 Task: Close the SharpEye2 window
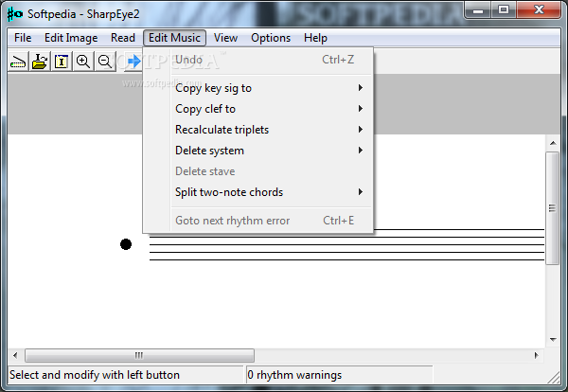tap(539, 10)
